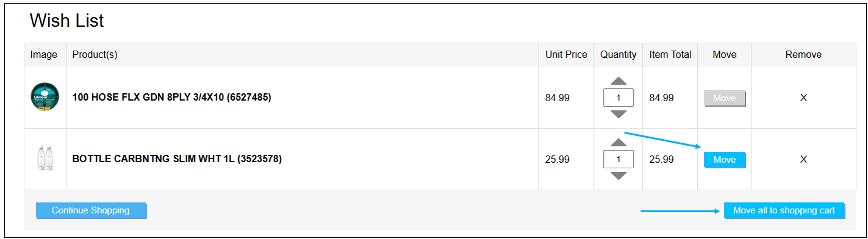The height and width of the screenshot is (239, 868).
Task: Decrease quantity of the BOTTLE CARBNTNG item
Action: point(619,176)
